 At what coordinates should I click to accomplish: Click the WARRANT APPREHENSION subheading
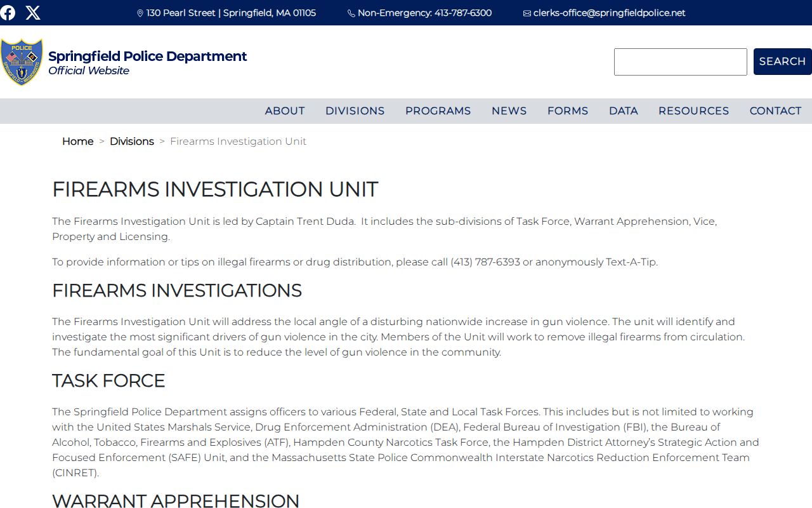176,500
